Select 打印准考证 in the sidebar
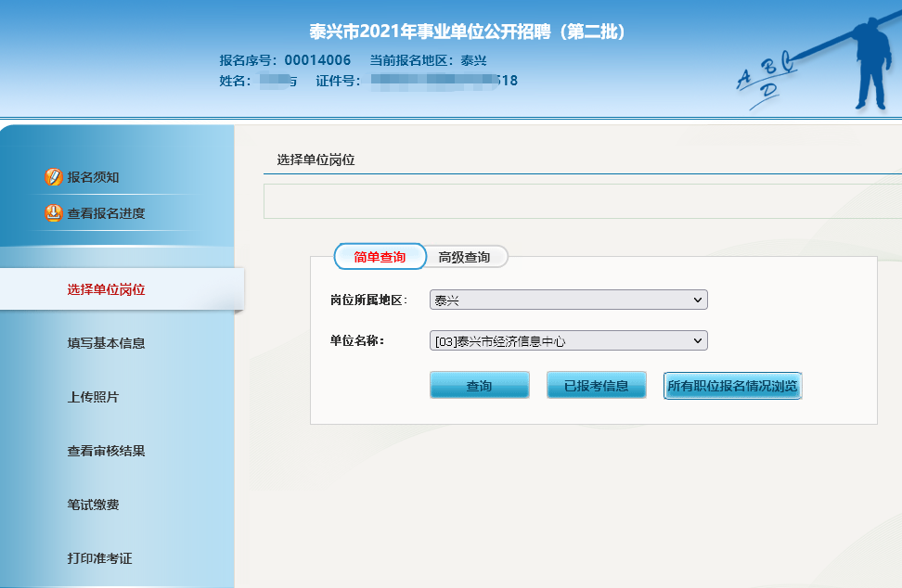The width and height of the screenshot is (902, 588). (99, 558)
